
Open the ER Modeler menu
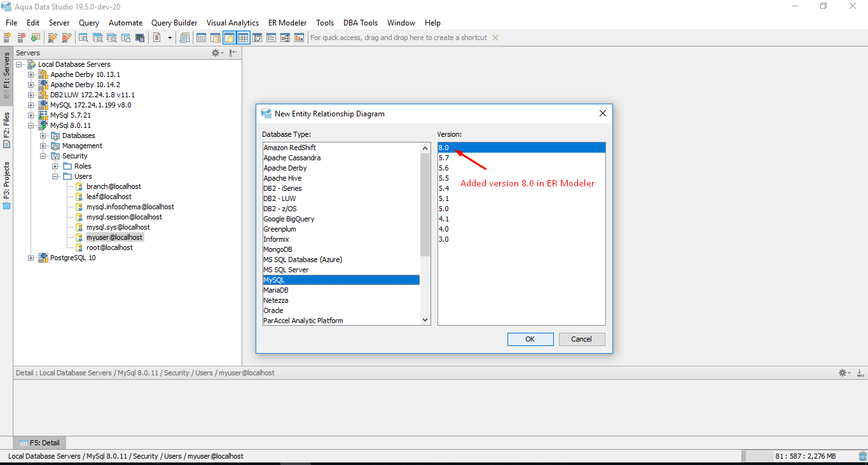pos(287,22)
